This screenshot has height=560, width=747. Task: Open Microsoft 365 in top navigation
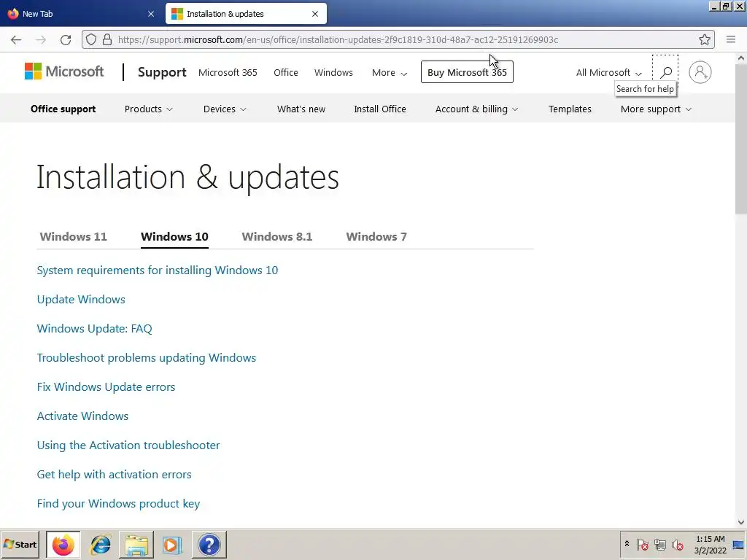point(228,72)
